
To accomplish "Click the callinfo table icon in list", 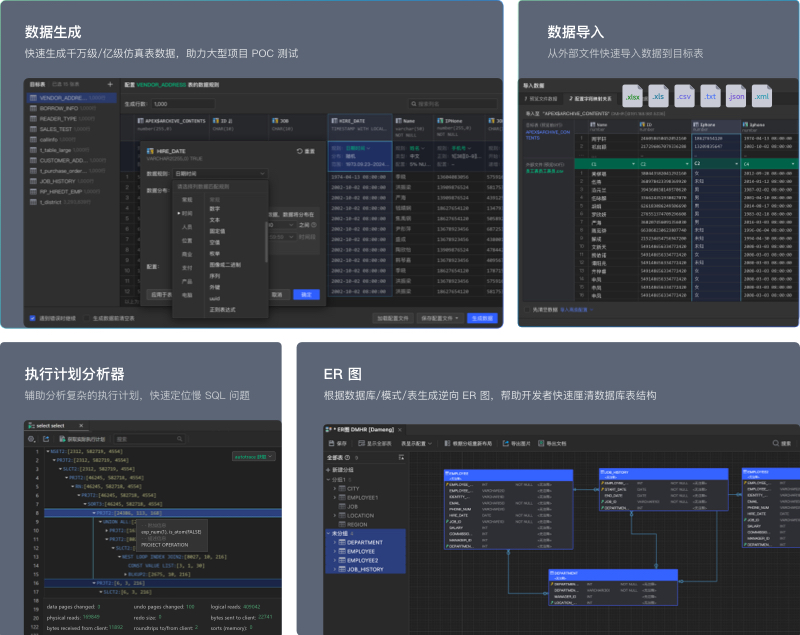I will tap(33, 139).
